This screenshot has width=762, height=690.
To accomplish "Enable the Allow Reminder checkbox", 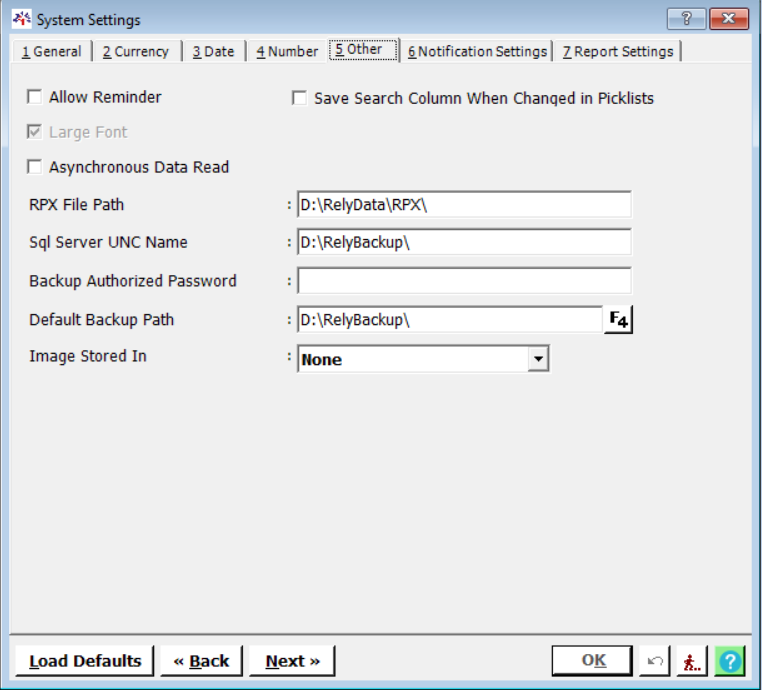I will coord(35,97).
